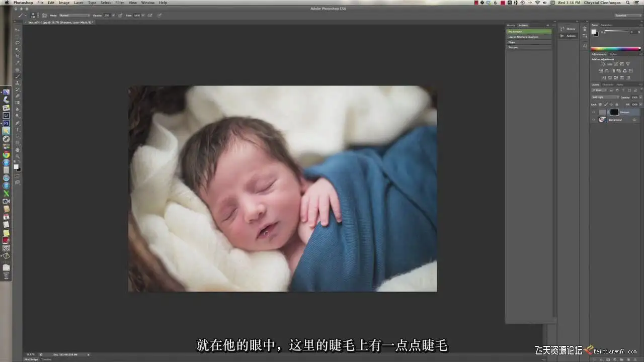The width and height of the screenshot is (644, 362).
Task: Open the Layer menu
Action: (79, 3)
